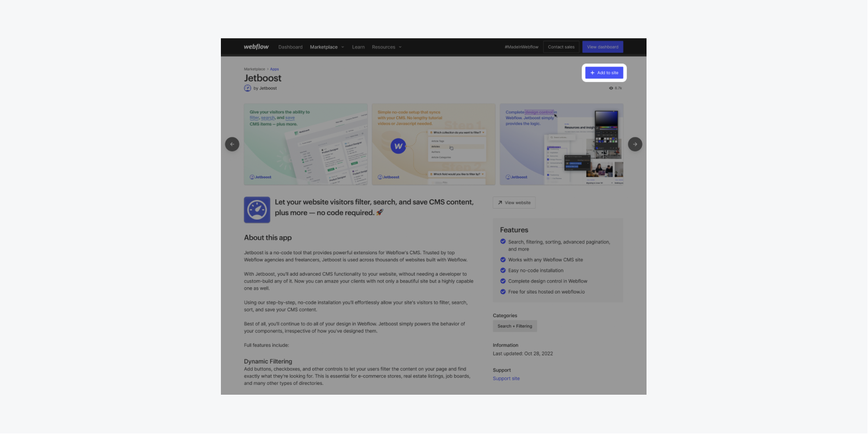Click 'Complete design control in Webflow' text
This screenshot has height=434, width=868.
pos(548,281)
